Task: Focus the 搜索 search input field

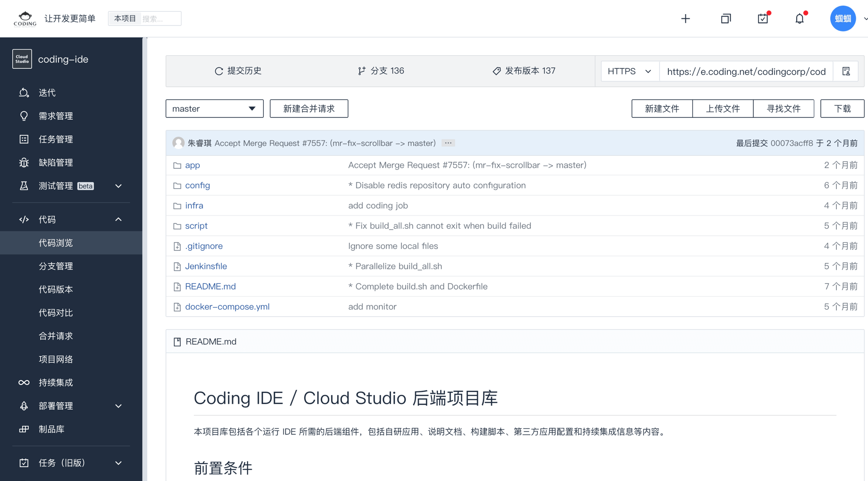Action: [x=160, y=19]
